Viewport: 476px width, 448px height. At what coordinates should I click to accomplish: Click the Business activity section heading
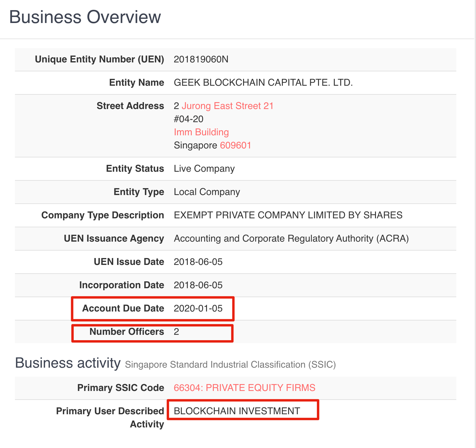[68, 363]
